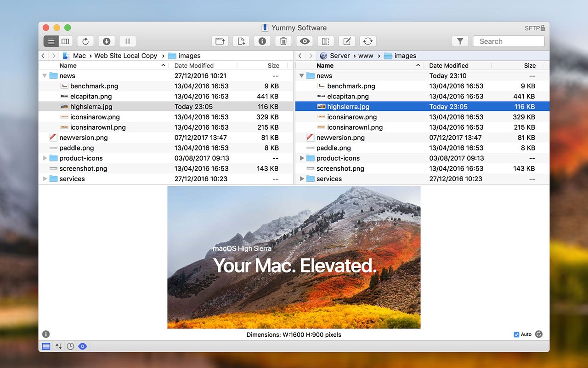The width and height of the screenshot is (588, 368).
Task: Switch to column view mode
Action: click(65, 41)
